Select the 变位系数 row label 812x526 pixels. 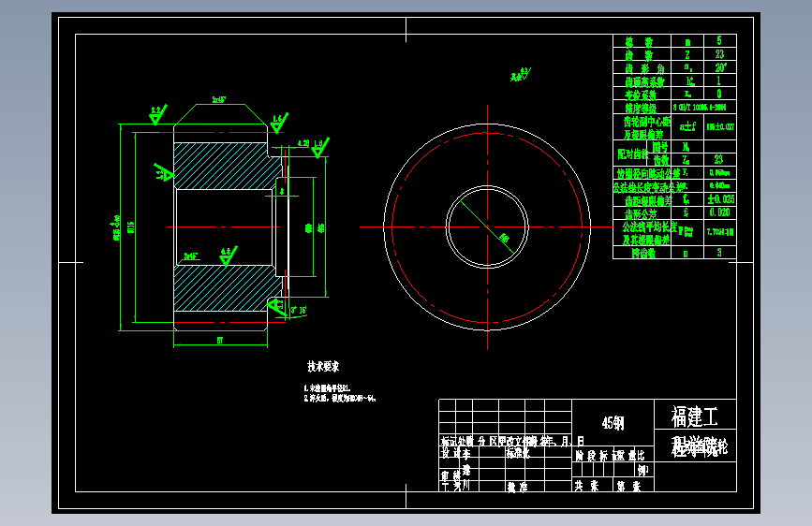pos(641,95)
